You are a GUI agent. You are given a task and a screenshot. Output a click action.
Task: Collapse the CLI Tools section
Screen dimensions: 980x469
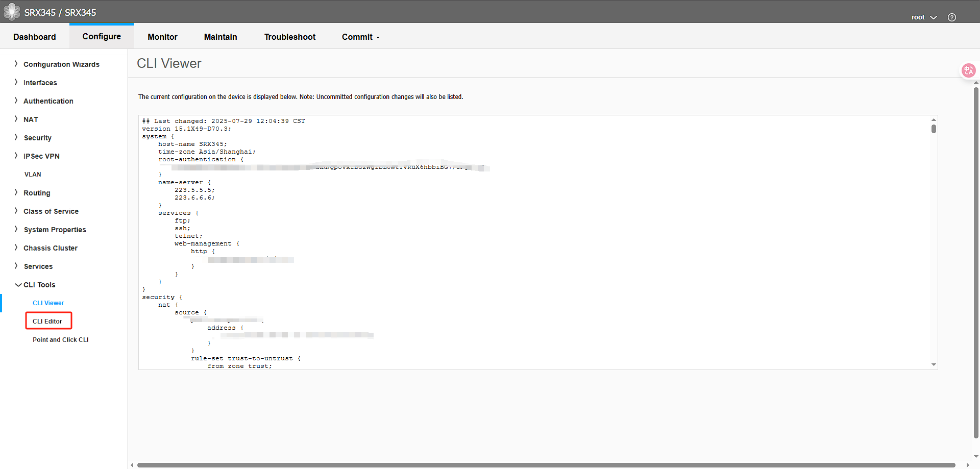click(40, 284)
